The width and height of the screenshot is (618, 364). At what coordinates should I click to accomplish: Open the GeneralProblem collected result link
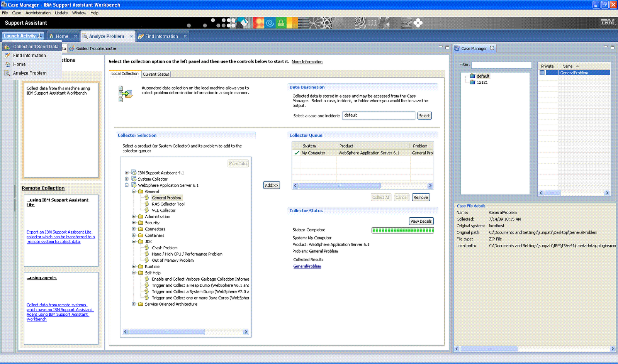pos(307,266)
